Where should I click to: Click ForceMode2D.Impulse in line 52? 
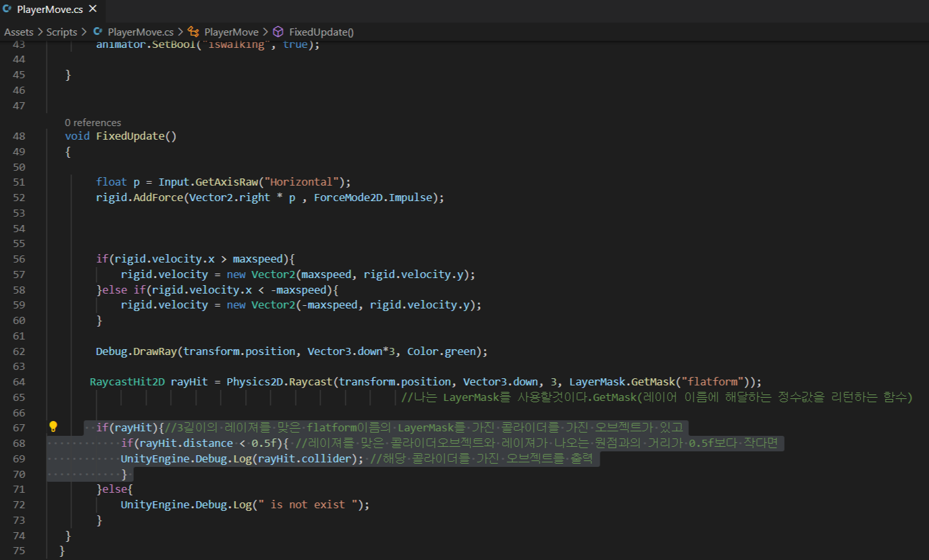tap(373, 197)
